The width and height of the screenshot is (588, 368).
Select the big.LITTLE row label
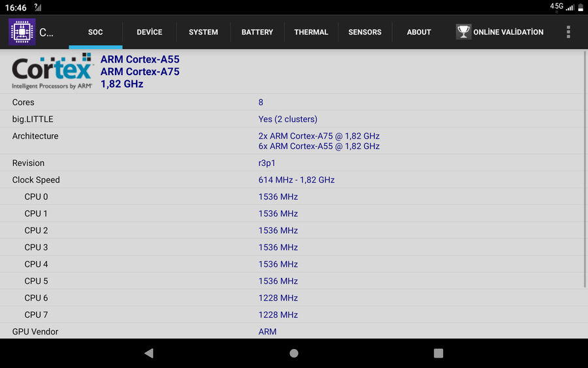tap(33, 119)
